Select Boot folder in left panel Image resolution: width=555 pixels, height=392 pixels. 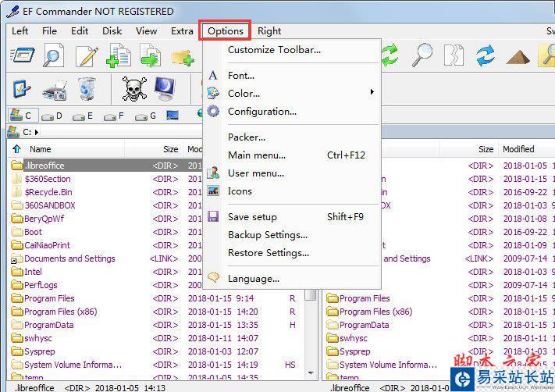coord(33,232)
